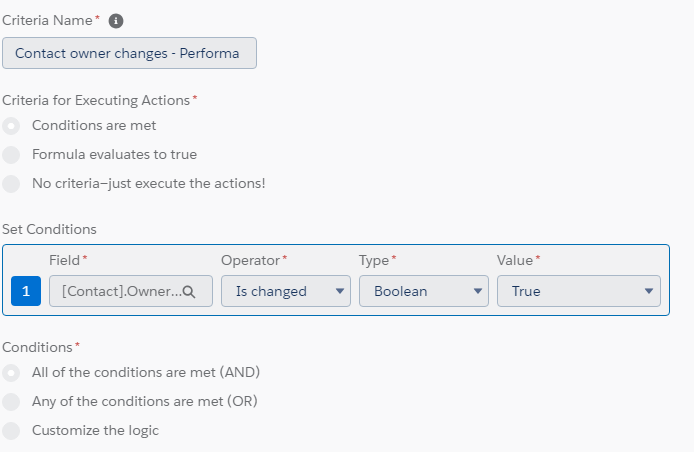The width and height of the screenshot is (694, 452).
Task: Choose 'Formula evaluates to true' radio option
Action: tap(11, 155)
